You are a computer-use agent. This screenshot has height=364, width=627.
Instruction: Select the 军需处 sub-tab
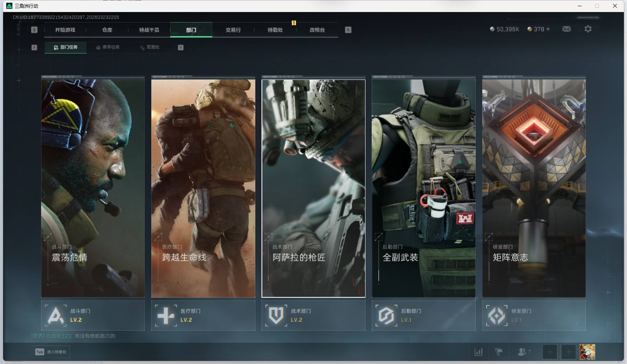[x=150, y=47]
